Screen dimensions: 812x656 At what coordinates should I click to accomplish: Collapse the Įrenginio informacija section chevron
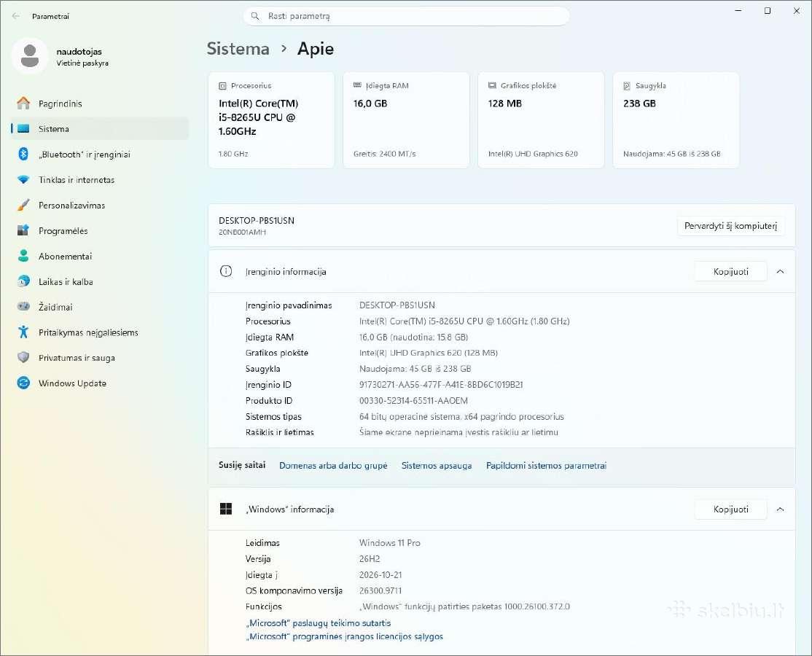coord(781,271)
